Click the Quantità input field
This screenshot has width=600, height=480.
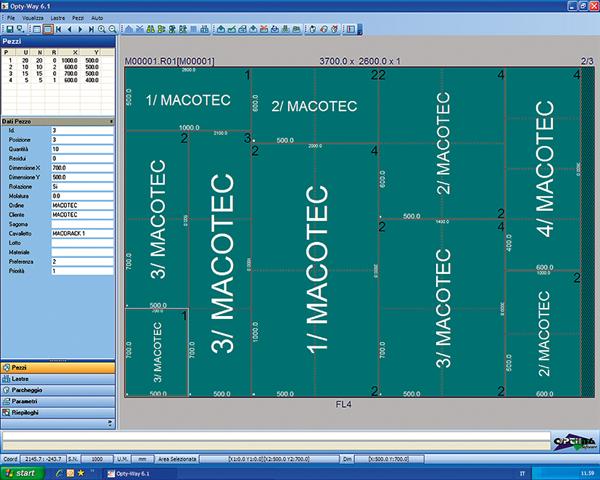coord(83,149)
